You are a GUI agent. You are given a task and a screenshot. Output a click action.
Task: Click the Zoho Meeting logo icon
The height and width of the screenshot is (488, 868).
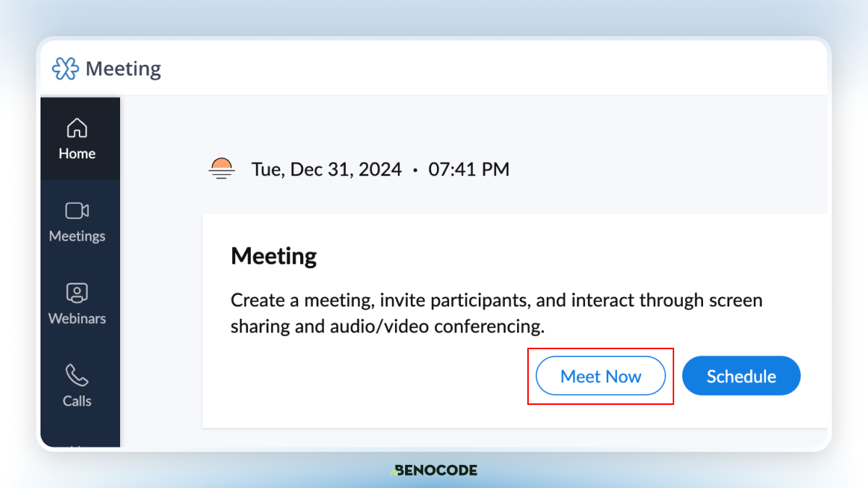point(65,69)
